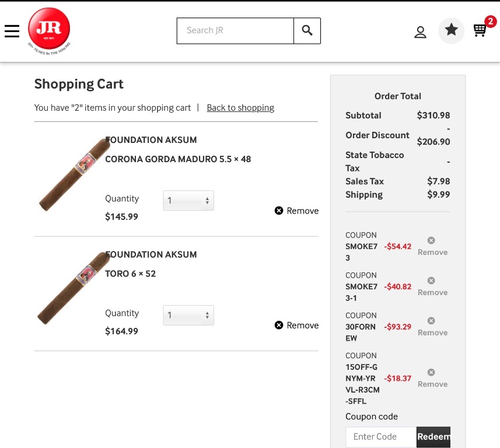
Task: Follow the Back to shopping link
Action: point(240,108)
